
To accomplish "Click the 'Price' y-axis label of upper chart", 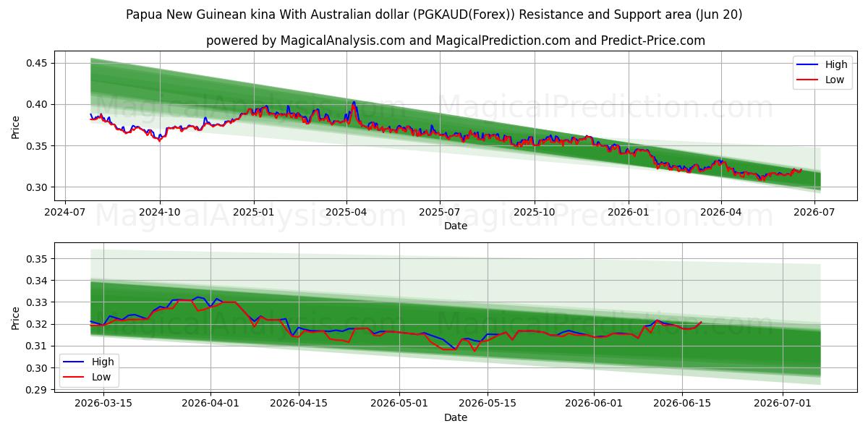I will tap(16, 127).
